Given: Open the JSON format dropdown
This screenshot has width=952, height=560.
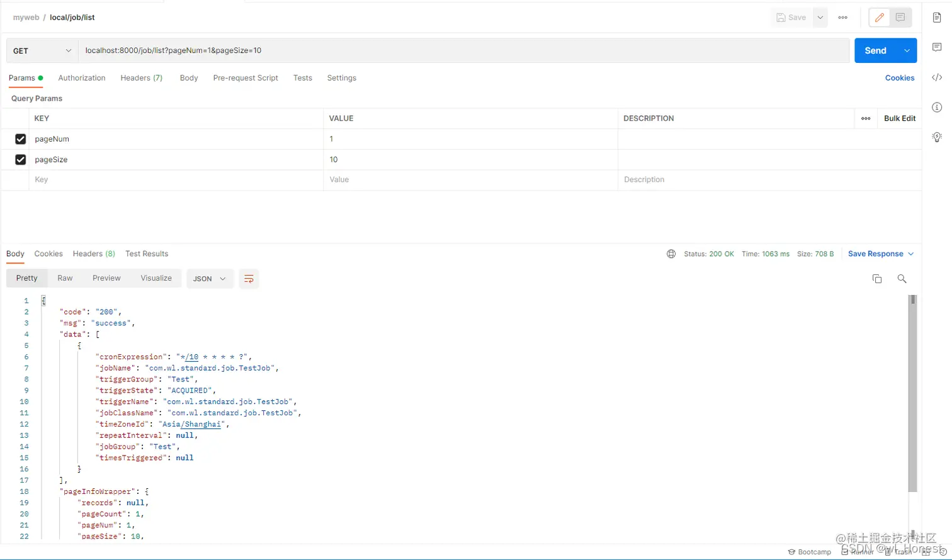Looking at the screenshot, I should (x=210, y=279).
